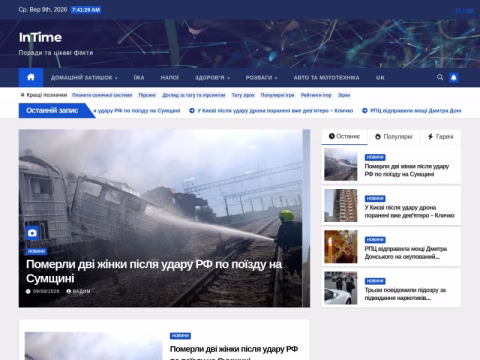This screenshot has width=480, height=360.
Task: Click НОВИНИ badge above sidebar Sumy train article
Action: click(375, 157)
